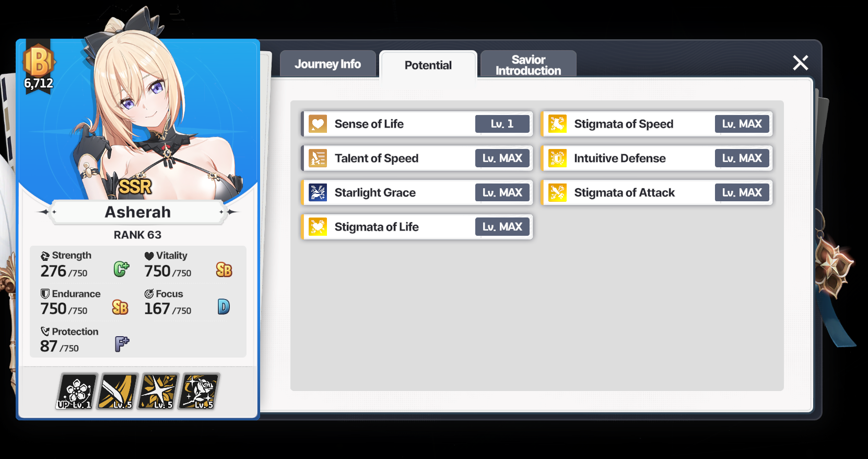Click the Starlight Grace icon
The width and height of the screenshot is (868, 459).
click(x=318, y=192)
